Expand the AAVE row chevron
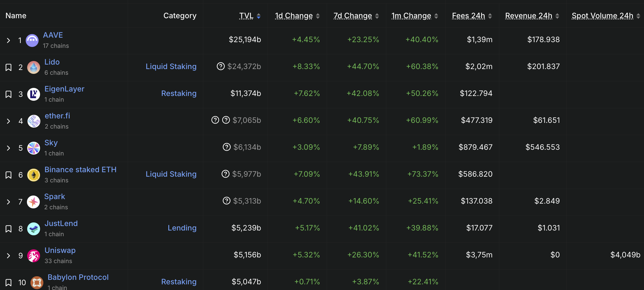644x290 pixels. [x=9, y=40]
